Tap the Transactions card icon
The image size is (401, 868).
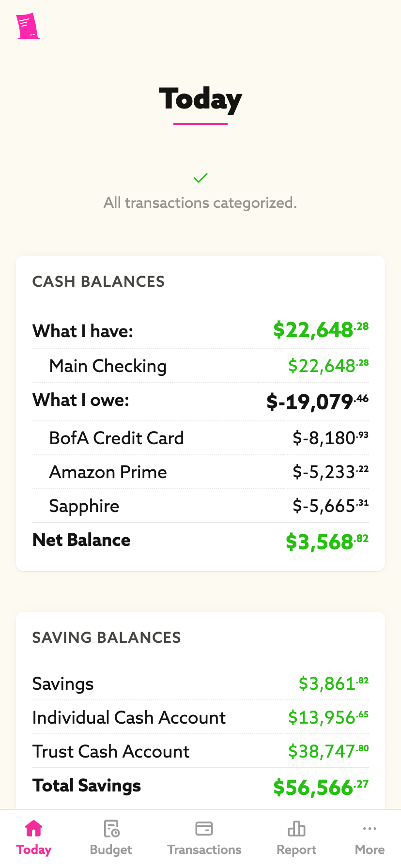click(x=204, y=828)
